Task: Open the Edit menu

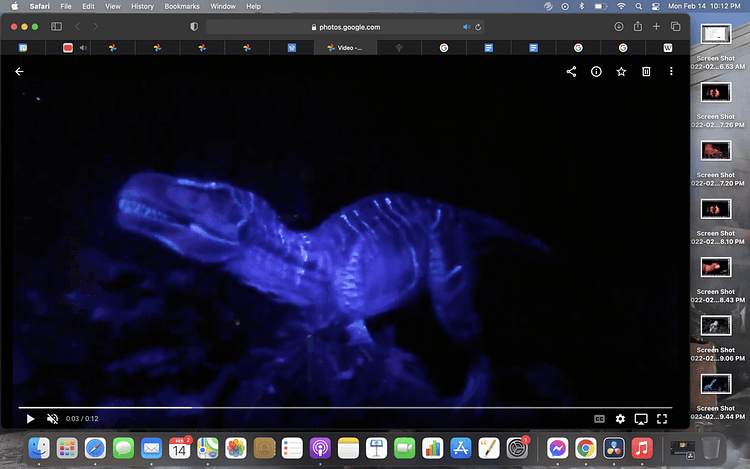Action: (x=88, y=6)
